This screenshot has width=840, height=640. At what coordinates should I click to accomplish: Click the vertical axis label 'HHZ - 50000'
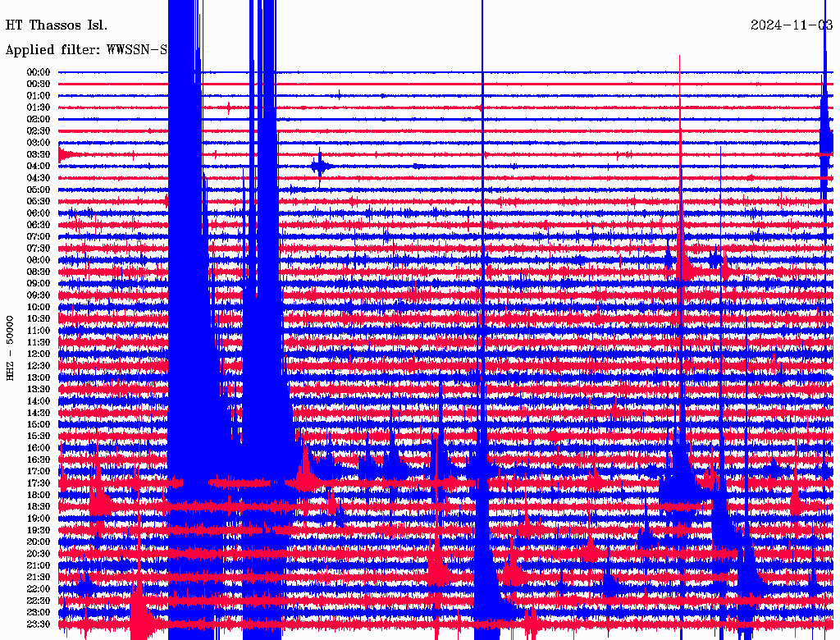click(x=10, y=349)
